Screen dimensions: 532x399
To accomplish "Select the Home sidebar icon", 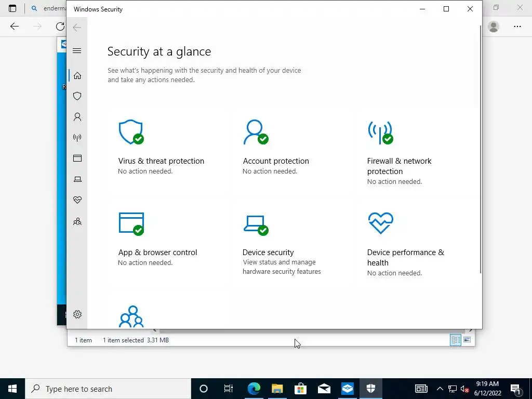I will [x=77, y=75].
